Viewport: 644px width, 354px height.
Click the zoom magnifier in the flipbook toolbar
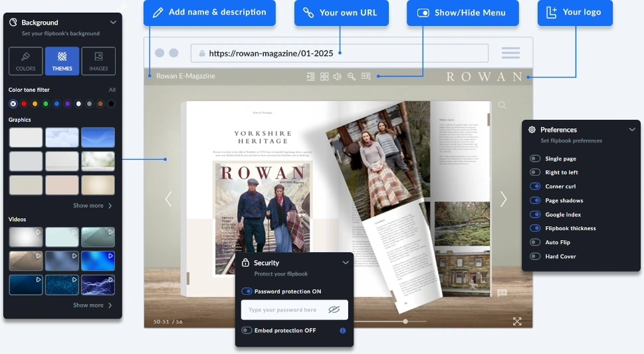point(352,77)
